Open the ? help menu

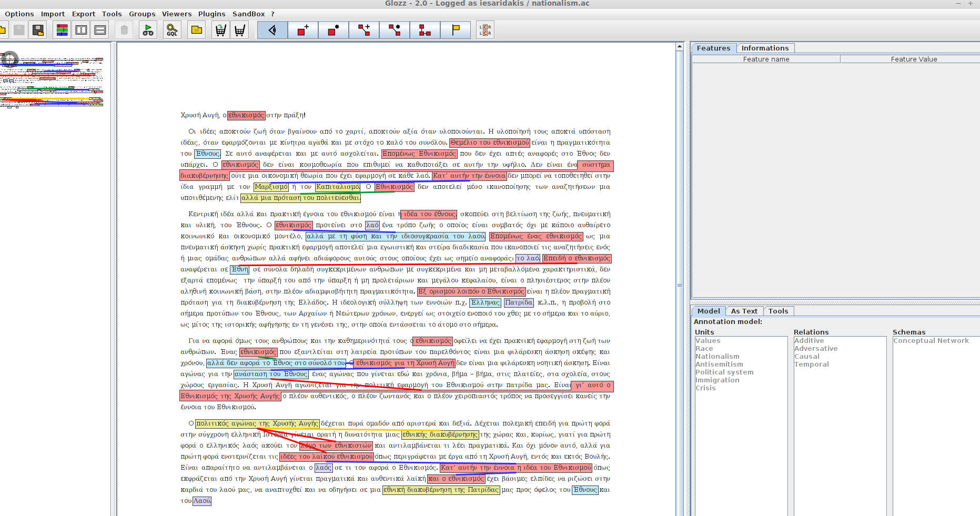[x=272, y=14]
